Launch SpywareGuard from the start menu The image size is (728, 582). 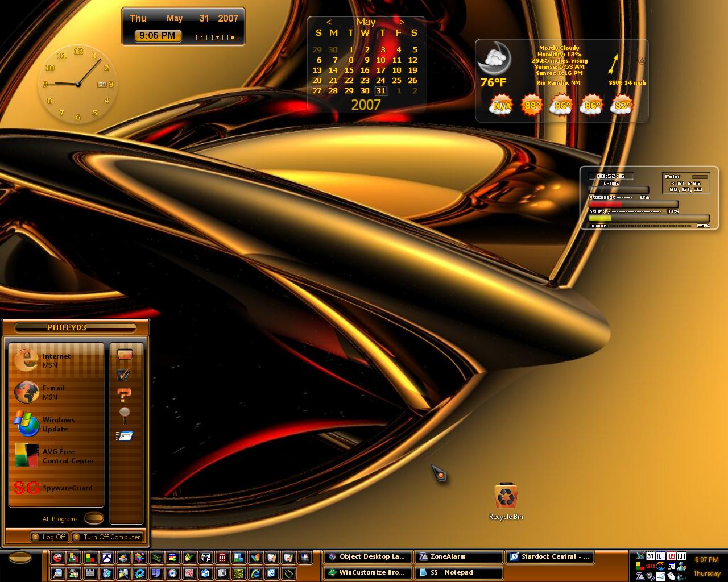56,488
